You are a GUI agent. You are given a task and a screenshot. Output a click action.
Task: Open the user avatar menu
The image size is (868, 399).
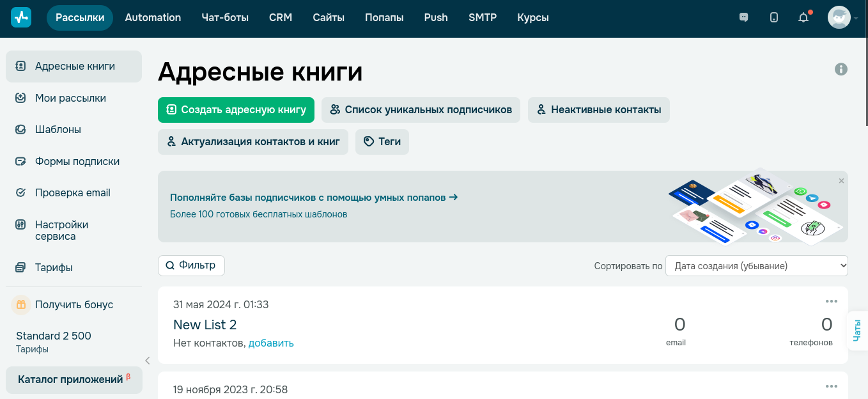pos(839,18)
